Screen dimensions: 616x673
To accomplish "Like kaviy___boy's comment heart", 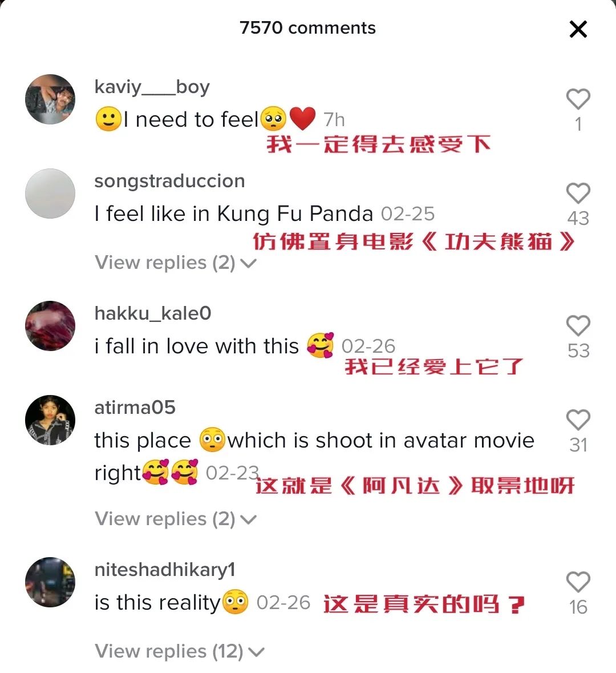I will click(578, 99).
